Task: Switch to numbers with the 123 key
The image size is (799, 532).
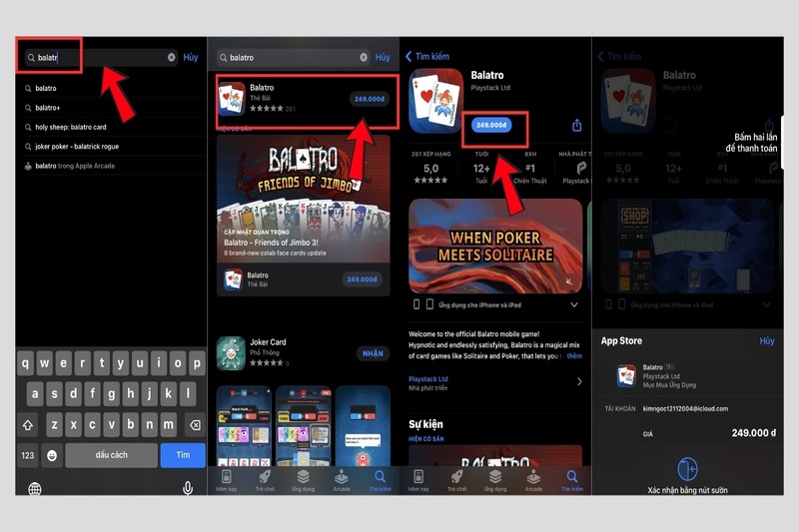Action: pos(28,455)
